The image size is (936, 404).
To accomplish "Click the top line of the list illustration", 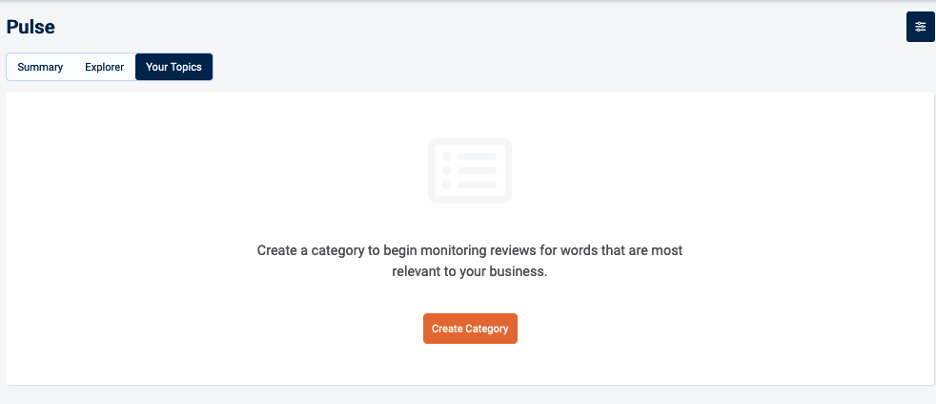I will coord(477,157).
